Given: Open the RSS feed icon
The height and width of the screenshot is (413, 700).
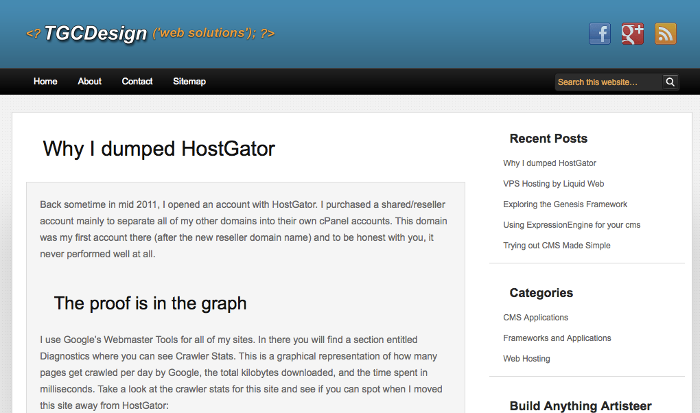Looking at the screenshot, I should [666, 33].
